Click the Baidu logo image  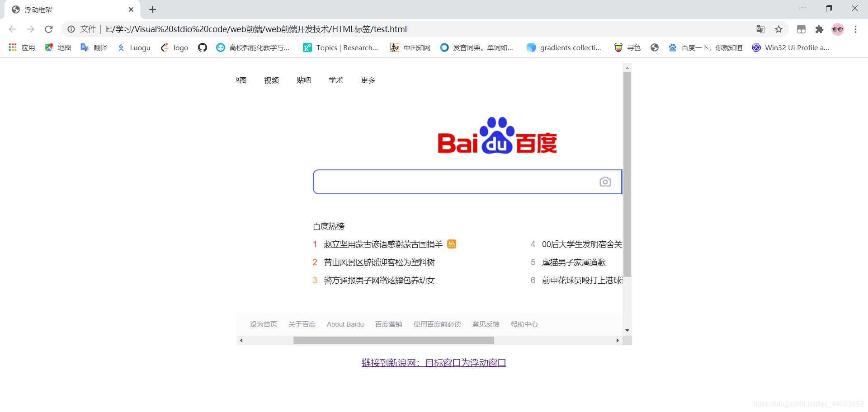pyautogui.click(x=497, y=136)
